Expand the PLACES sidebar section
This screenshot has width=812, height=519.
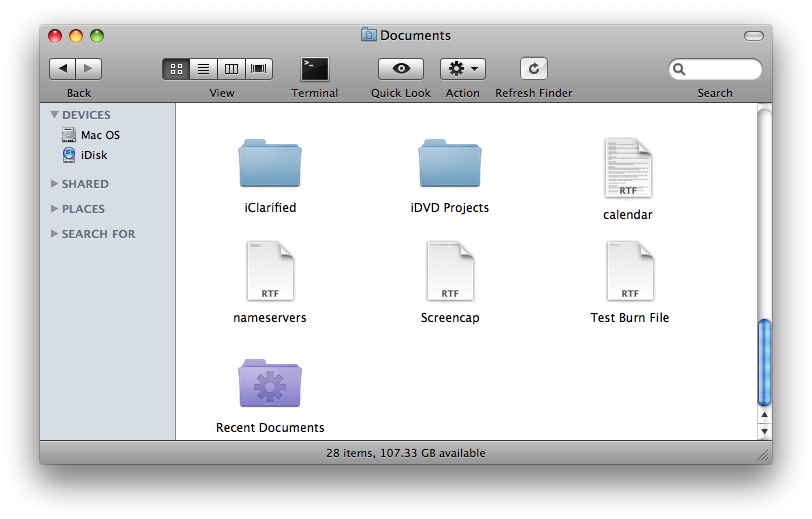pyautogui.click(x=55, y=209)
